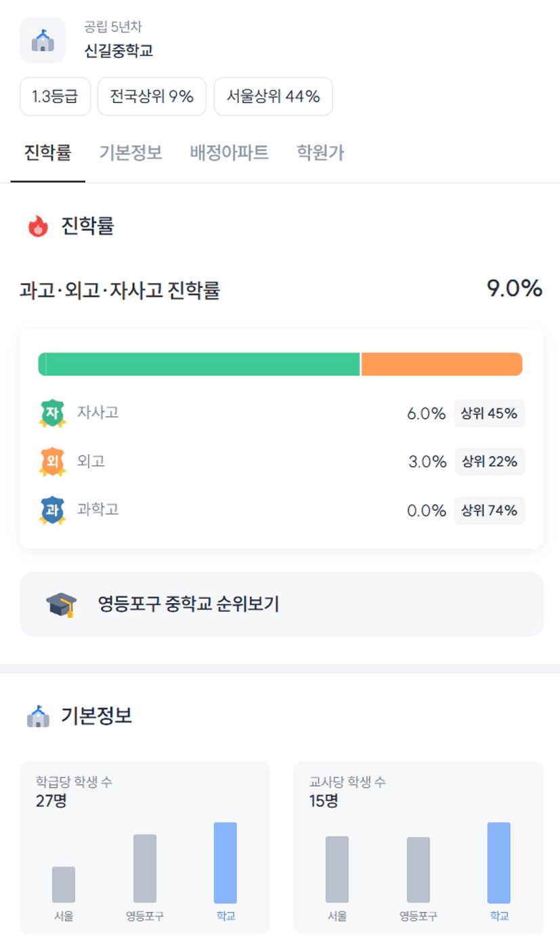Click the 전국상위 9% chip

tap(152, 96)
